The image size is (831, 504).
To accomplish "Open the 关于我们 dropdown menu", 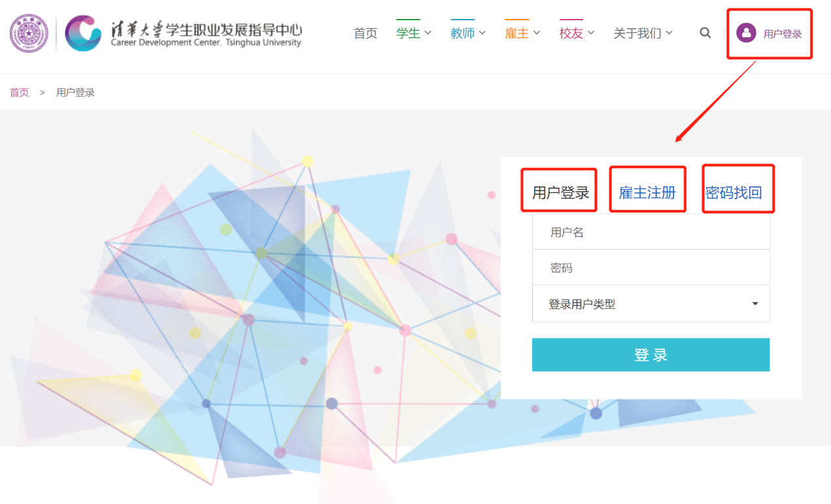I will pyautogui.click(x=643, y=33).
